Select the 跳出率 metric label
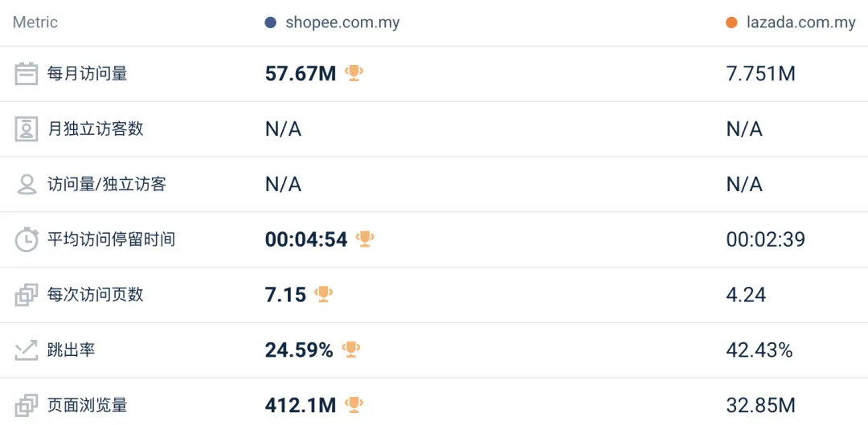Viewport: 868px width, 425px height. coord(71,350)
